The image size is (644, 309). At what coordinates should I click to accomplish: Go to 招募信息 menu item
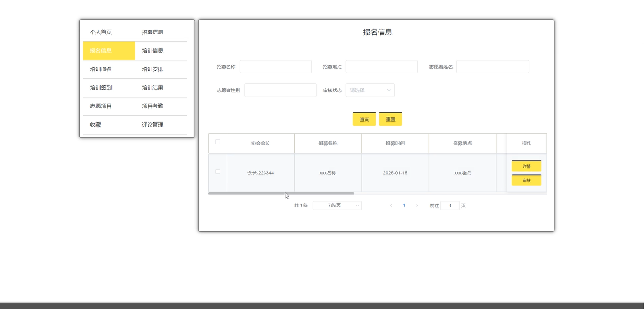tap(152, 32)
